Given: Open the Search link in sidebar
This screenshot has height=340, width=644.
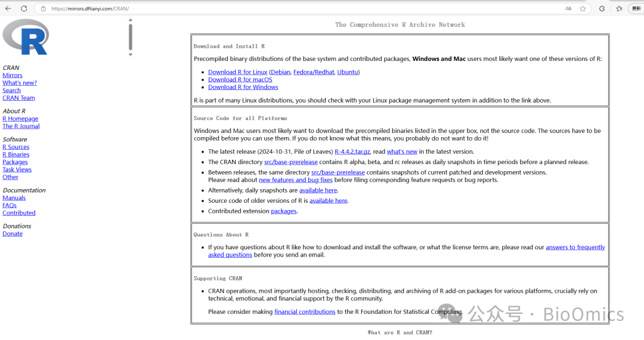Looking at the screenshot, I should tap(11, 90).
